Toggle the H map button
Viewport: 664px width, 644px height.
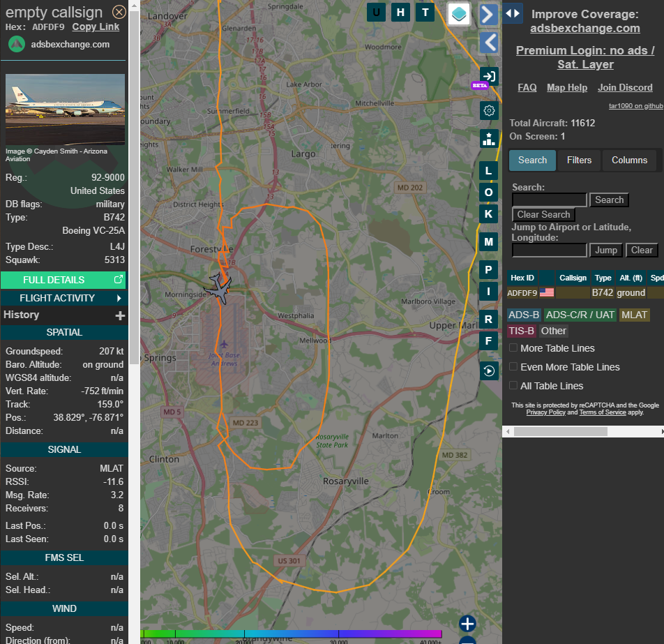400,13
